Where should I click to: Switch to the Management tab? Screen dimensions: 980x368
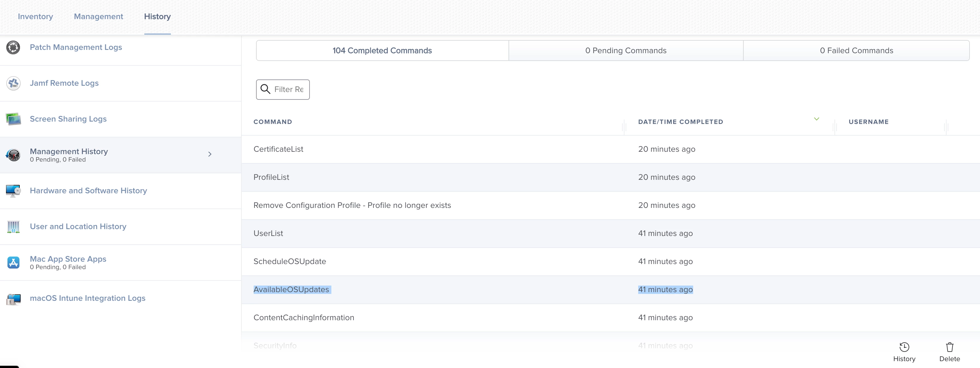(98, 17)
